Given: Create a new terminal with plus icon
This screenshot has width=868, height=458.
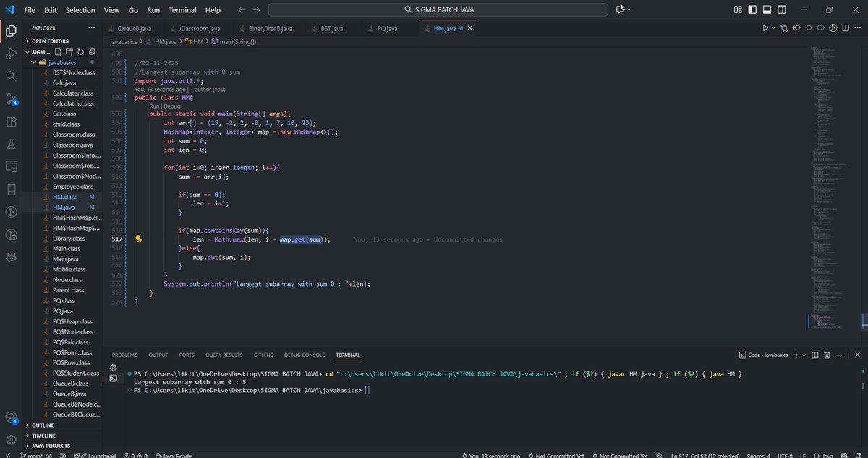Looking at the screenshot, I should [796, 355].
